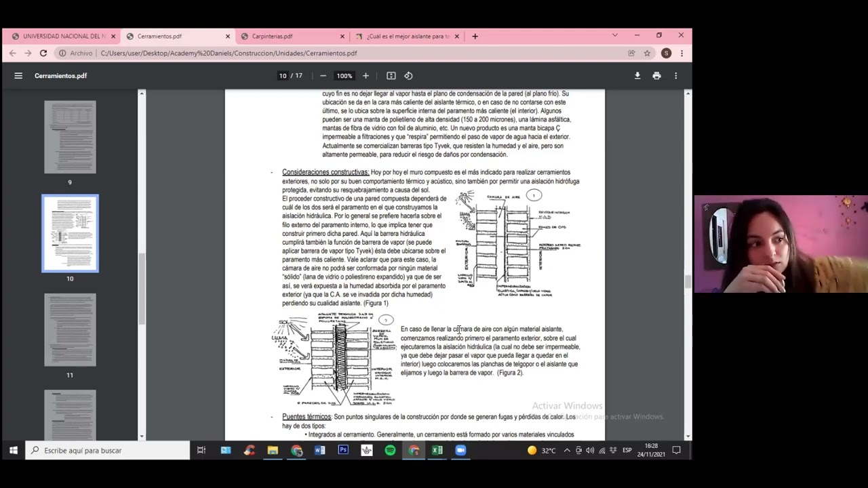868x488 pixels.
Task: Zoom in the PDF with plus button
Action: pos(366,76)
